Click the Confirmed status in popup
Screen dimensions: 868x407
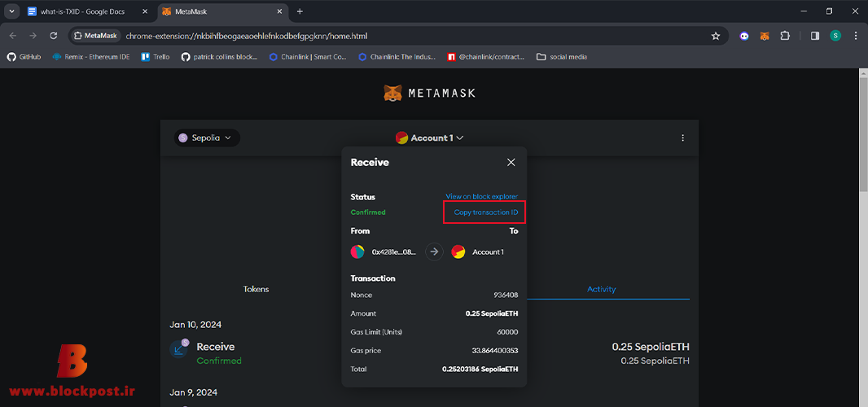point(368,212)
